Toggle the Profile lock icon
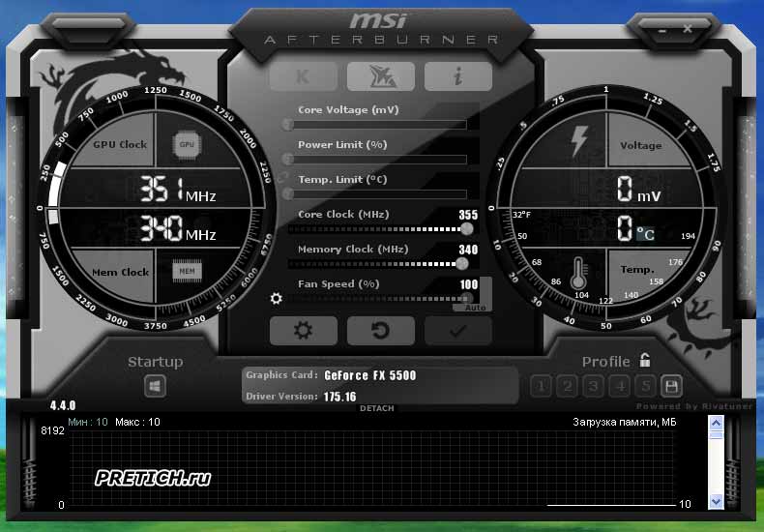This screenshot has width=764, height=532. point(645,360)
